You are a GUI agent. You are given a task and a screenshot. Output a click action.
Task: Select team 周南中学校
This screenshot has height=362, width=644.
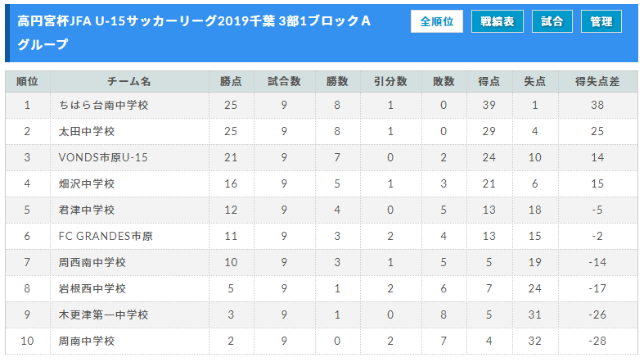87,341
